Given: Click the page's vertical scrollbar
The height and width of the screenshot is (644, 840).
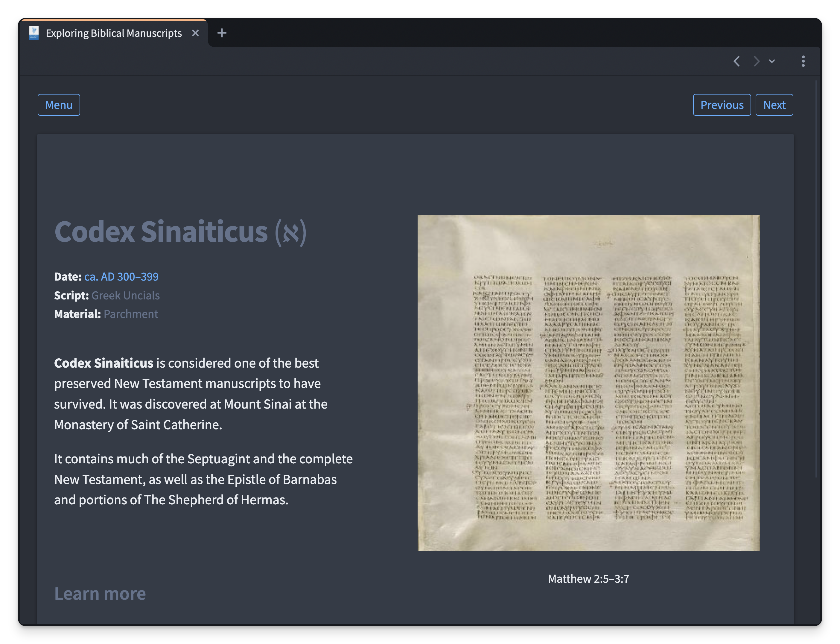Looking at the screenshot, I should click(x=816, y=279).
